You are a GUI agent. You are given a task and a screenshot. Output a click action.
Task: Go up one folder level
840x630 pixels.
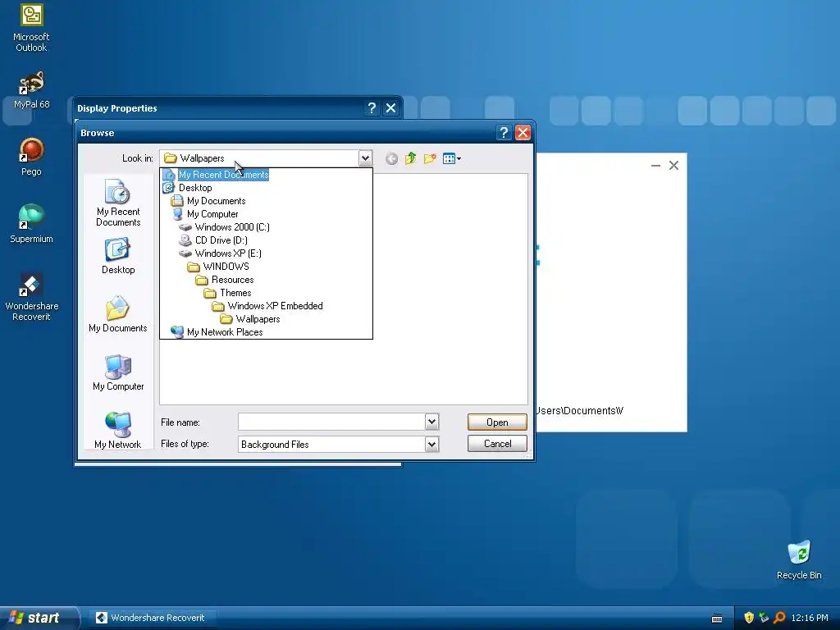pos(411,158)
